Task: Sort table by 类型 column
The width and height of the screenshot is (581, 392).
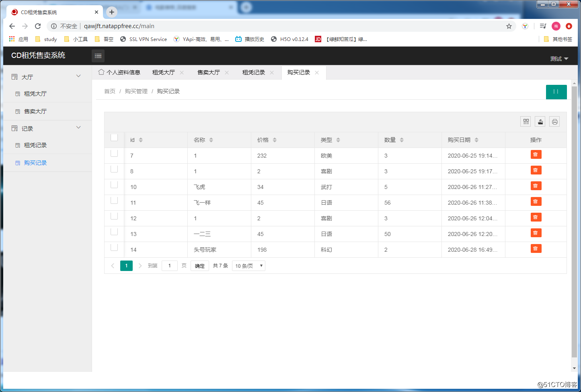Action: [338, 140]
